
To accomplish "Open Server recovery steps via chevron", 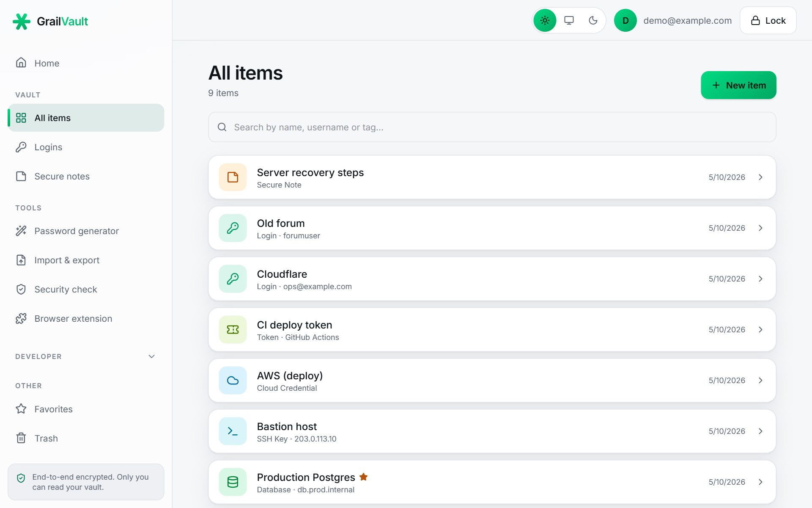I will [760, 177].
